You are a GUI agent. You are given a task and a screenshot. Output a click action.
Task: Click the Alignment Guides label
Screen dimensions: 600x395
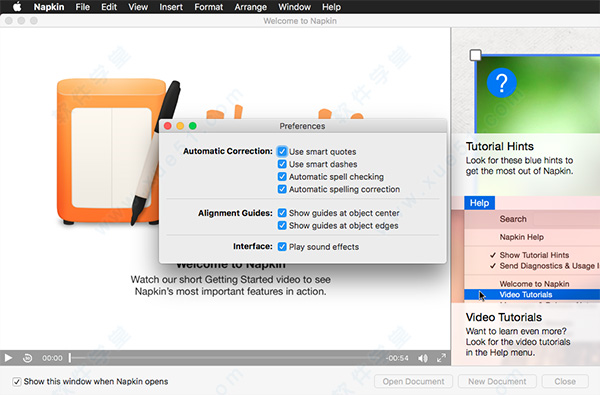tap(235, 213)
